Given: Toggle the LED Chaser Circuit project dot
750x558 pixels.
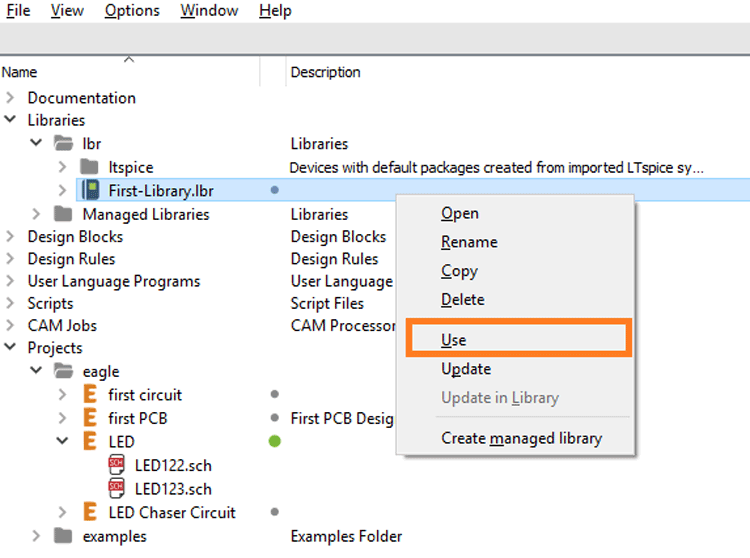Looking at the screenshot, I should coord(275,512).
